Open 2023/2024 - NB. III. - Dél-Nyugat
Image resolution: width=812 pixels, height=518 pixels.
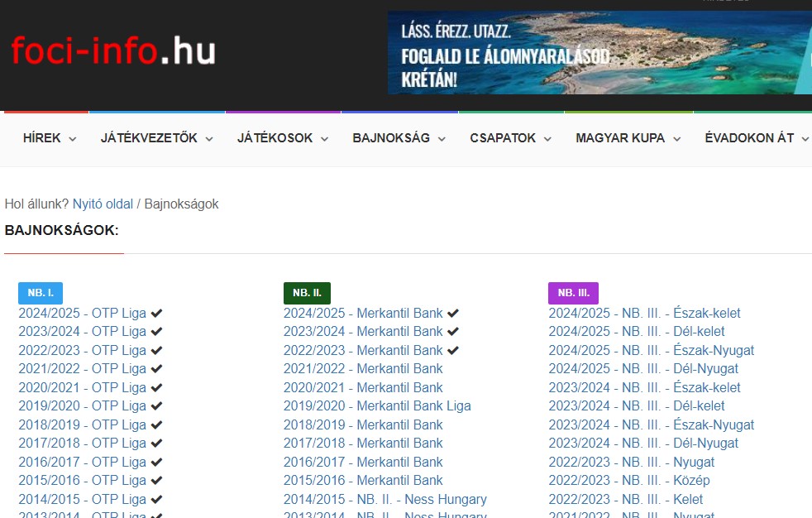[643, 444]
